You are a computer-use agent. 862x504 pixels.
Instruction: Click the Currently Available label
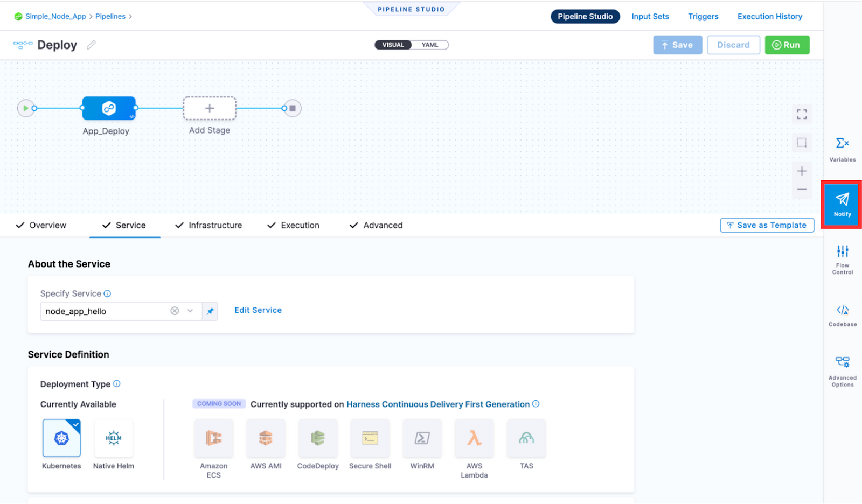tap(78, 404)
